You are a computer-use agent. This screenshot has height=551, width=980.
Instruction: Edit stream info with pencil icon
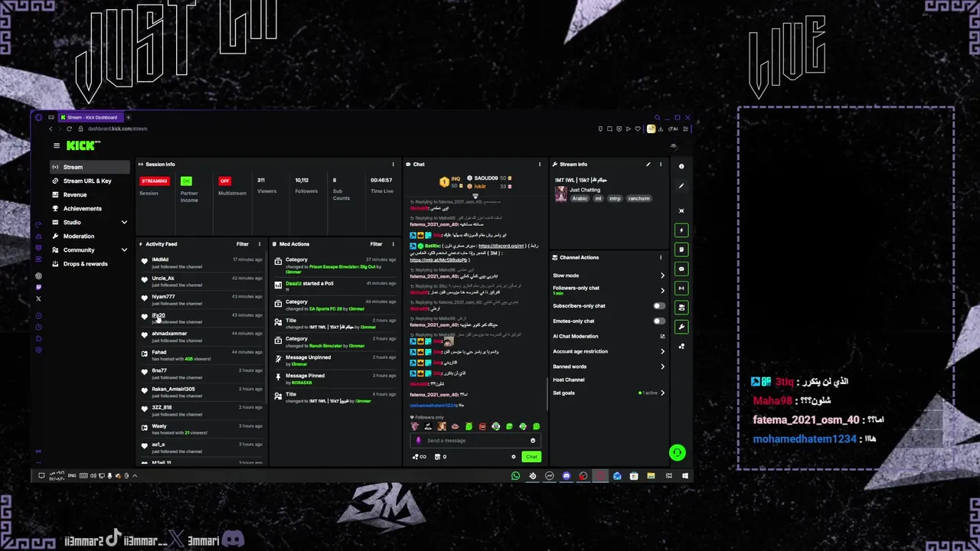pyautogui.click(x=648, y=164)
